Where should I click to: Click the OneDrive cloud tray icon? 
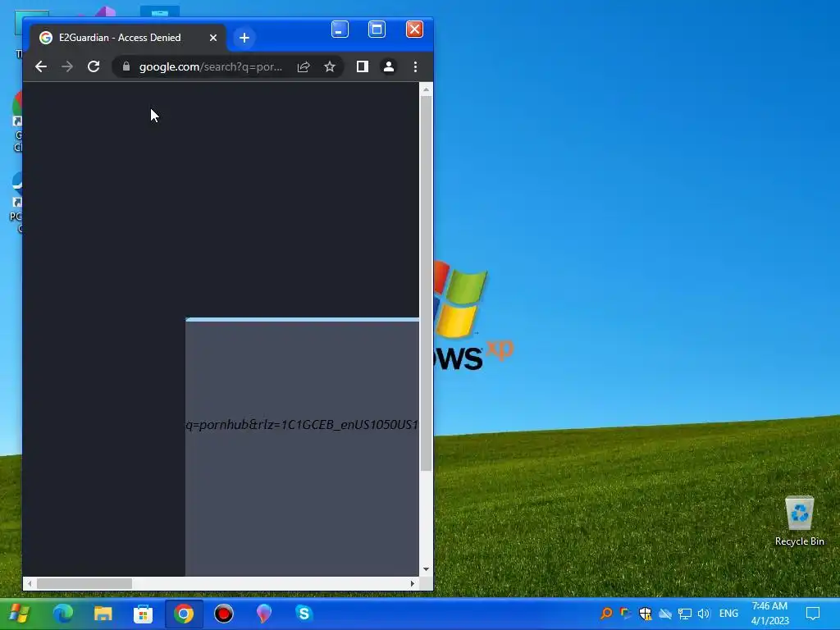664,614
